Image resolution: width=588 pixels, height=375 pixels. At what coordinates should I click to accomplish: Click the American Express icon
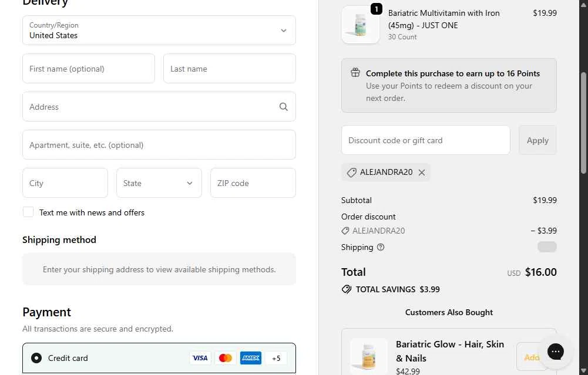[251, 358]
